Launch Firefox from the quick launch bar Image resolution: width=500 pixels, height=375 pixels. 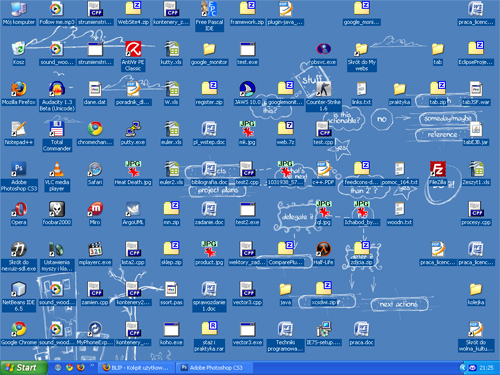(81, 368)
